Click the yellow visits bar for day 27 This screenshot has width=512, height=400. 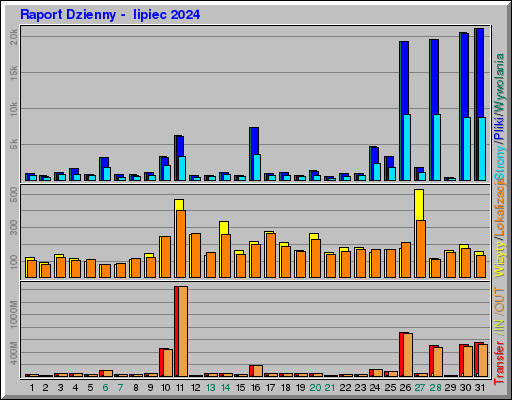(x=419, y=205)
